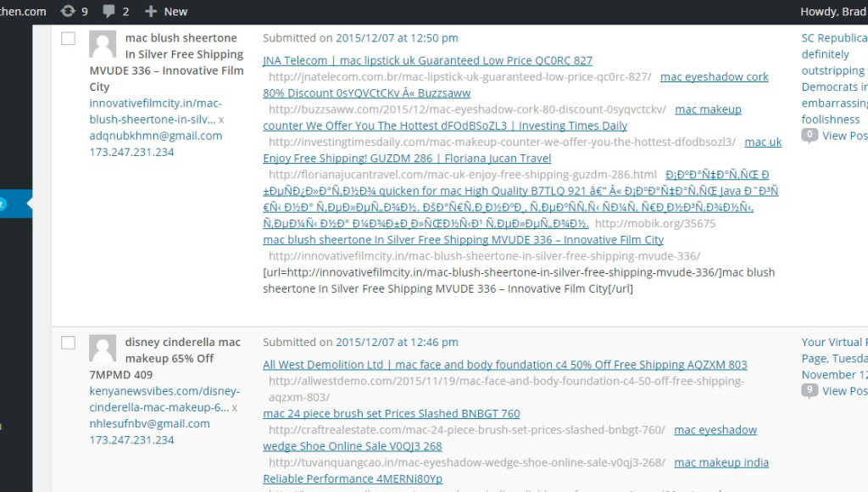
Task: Open innovativefilmcity.in author URL link
Action: tap(157, 111)
